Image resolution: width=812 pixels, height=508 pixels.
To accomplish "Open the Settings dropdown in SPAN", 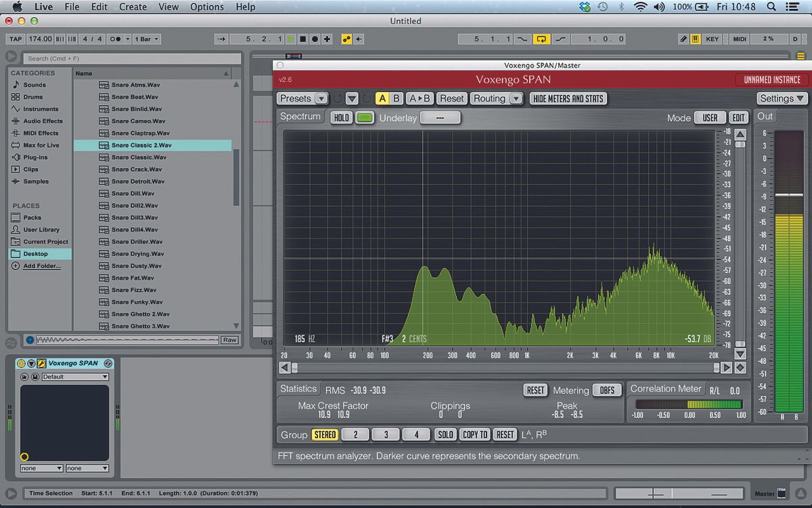I will coord(782,98).
